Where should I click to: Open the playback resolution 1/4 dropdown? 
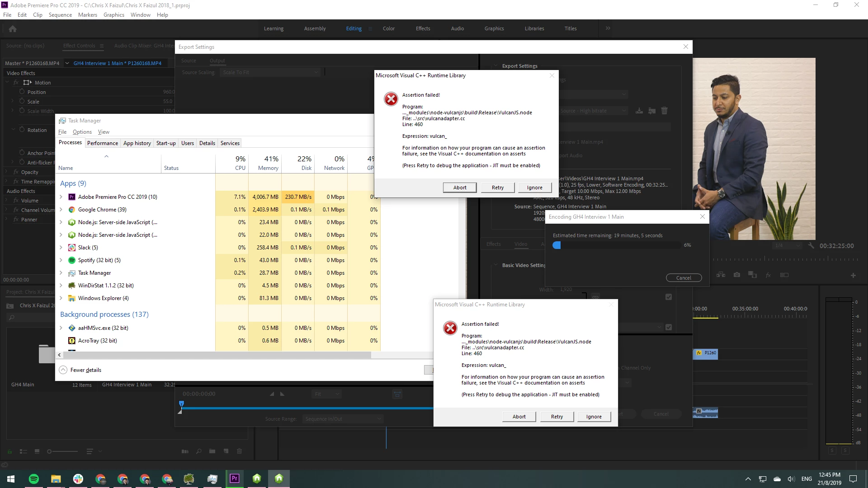787,246
